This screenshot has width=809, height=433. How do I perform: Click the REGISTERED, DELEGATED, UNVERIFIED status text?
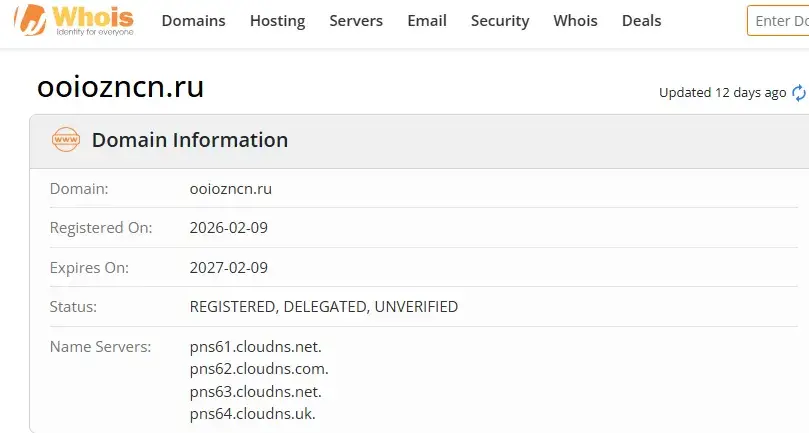pyautogui.click(x=323, y=307)
